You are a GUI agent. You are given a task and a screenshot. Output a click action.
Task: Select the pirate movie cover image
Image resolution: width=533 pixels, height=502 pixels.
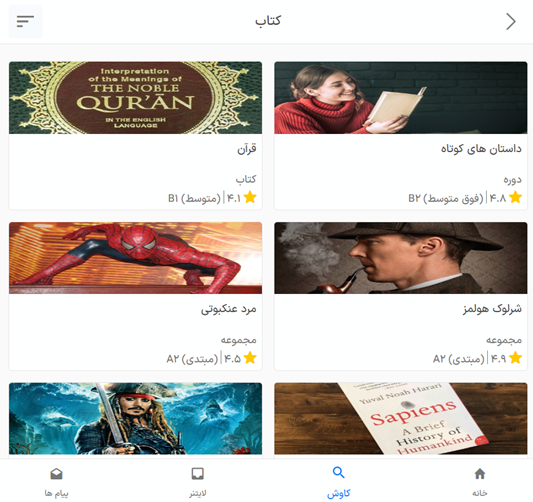pyautogui.click(x=135, y=419)
